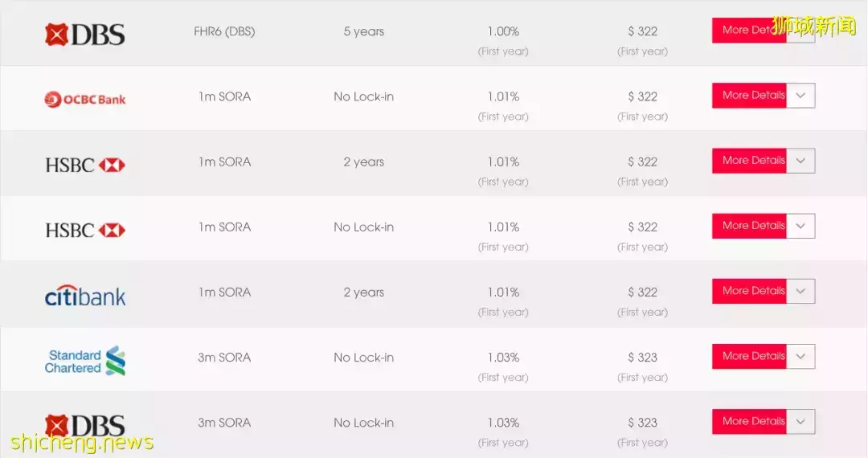Click the OCBC Bank logo
Image resolution: width=868 pixels, height=458 pixels.
coord(84,100)
